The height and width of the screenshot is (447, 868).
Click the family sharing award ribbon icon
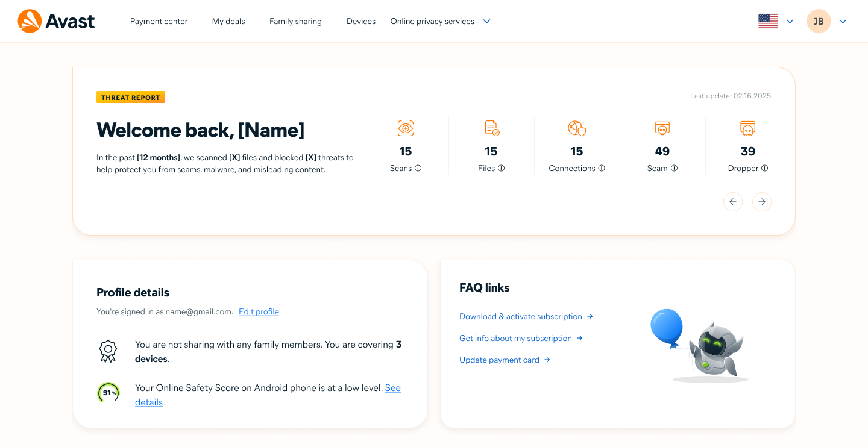(108, 351)
